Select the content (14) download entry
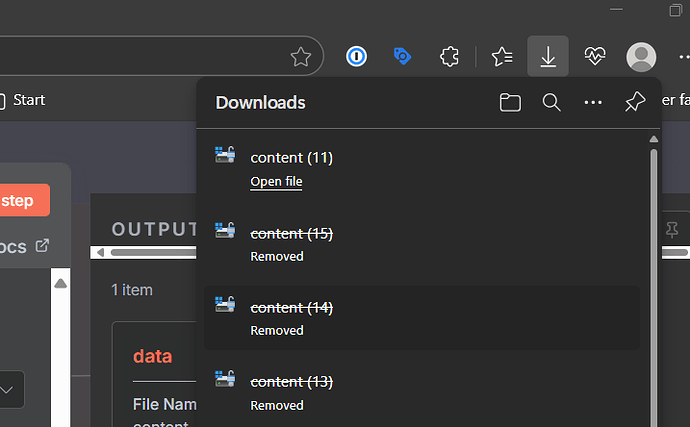 (291, 308)
